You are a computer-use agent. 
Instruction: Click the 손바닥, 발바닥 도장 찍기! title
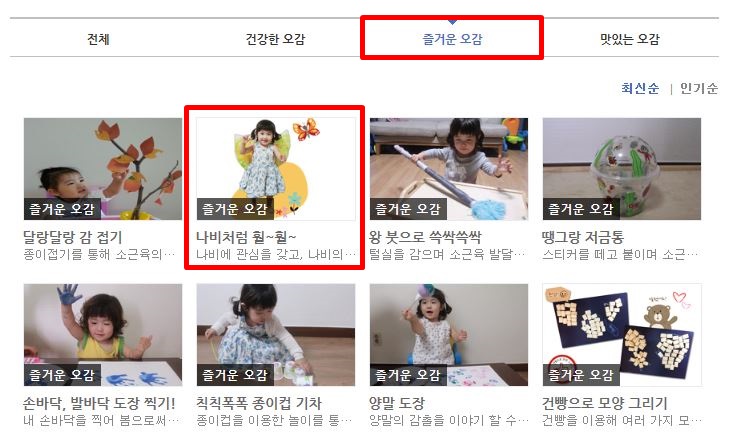pyautogui.click(x=99, y=403)
